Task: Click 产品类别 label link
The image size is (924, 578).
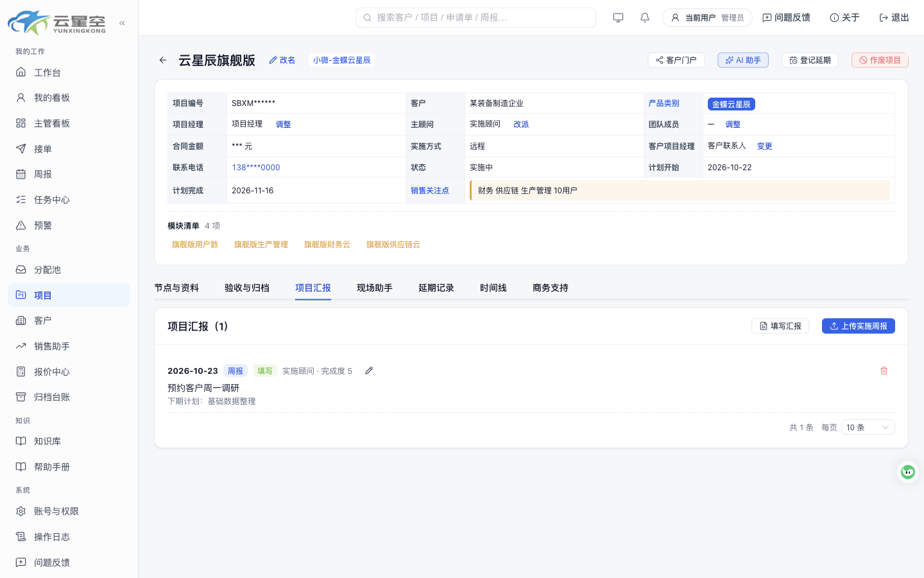Action: [x=663, y=103]
